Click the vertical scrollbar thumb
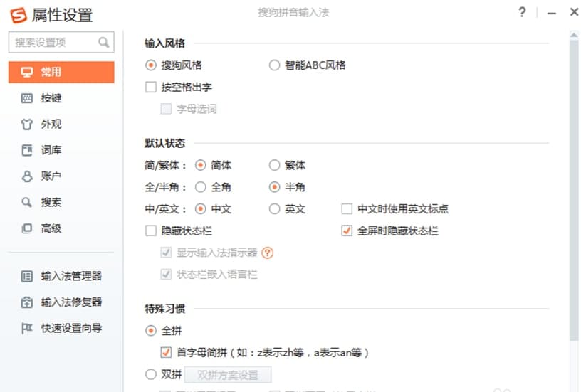Image resolution: width=581 pixels, height=392 pixels. click(x=574, y=189)
